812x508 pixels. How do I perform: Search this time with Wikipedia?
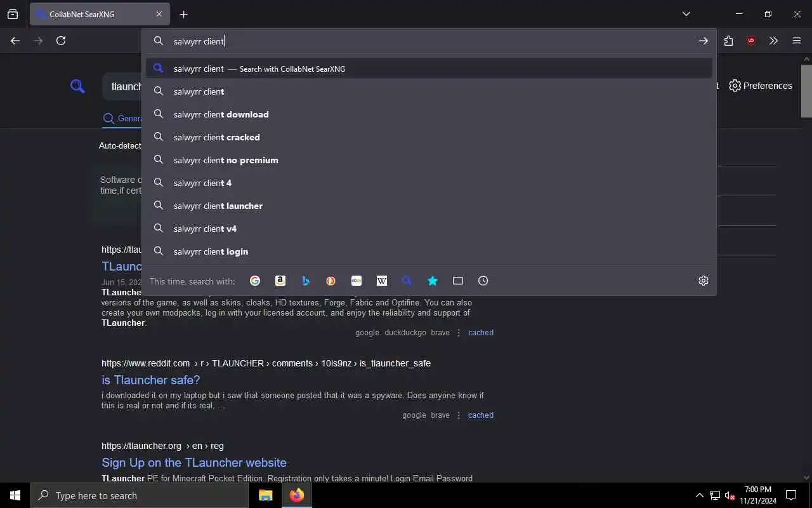pos(382,281)
